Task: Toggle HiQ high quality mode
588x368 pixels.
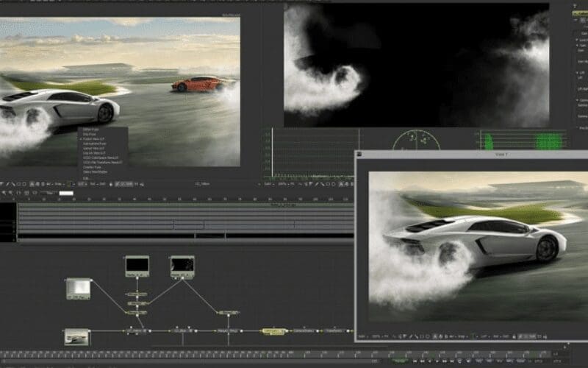Action: [479, 361]
